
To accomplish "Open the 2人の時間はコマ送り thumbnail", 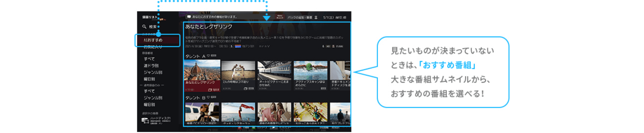I will coord(238,71).
